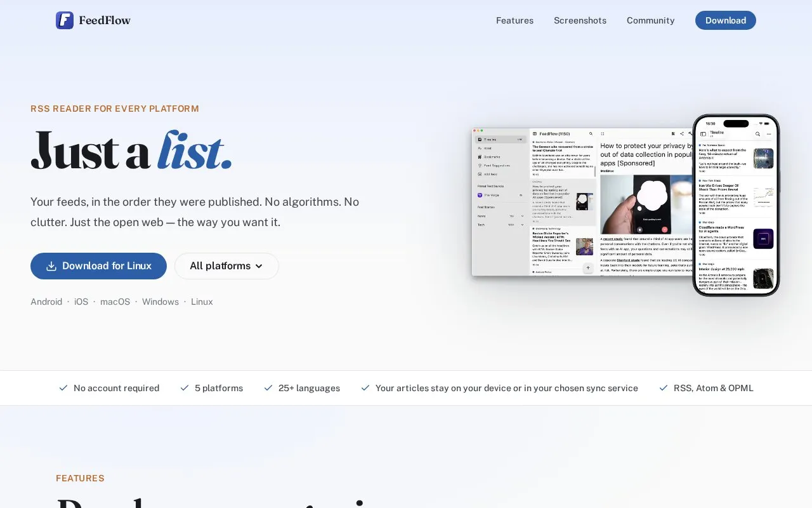Click the bookmark icon in the desktop screenshot toolbar
812x508 pixels.
point(673,133)
